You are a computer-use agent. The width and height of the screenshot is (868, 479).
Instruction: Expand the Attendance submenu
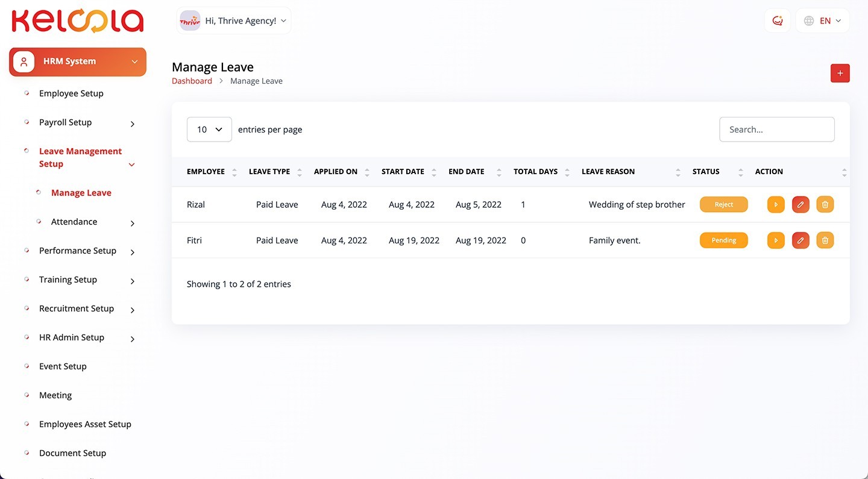click(133, 223)
